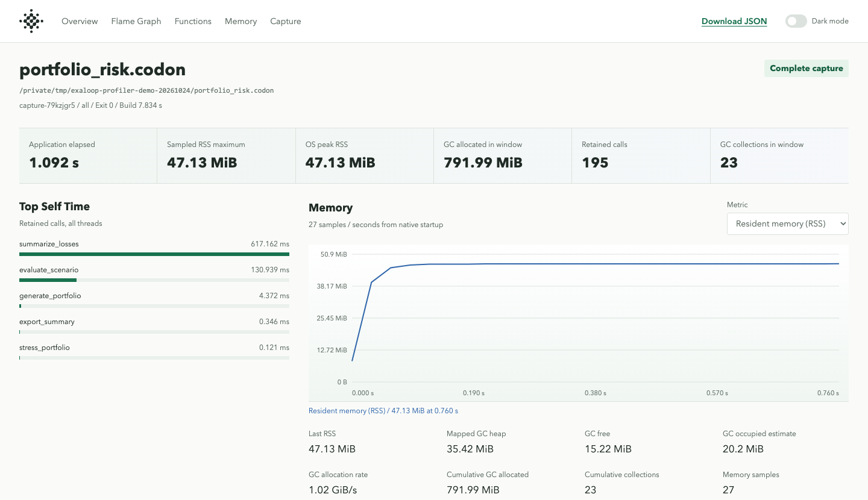The height and width of the screenshot is (500, 868).
Task: Click the Cumulative collections 23 value
Action: tap(590, 490)
